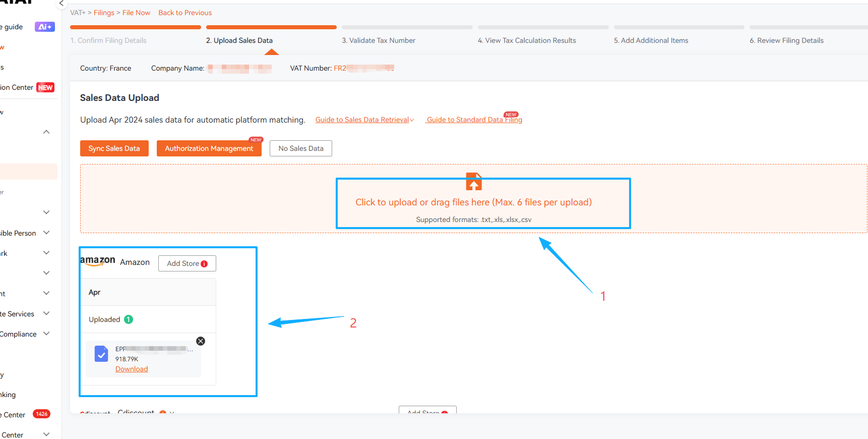Click Supported formats text

474,219
